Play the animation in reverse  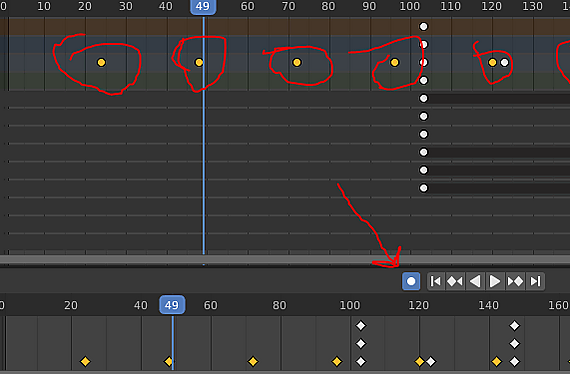(x=475, y=281)
